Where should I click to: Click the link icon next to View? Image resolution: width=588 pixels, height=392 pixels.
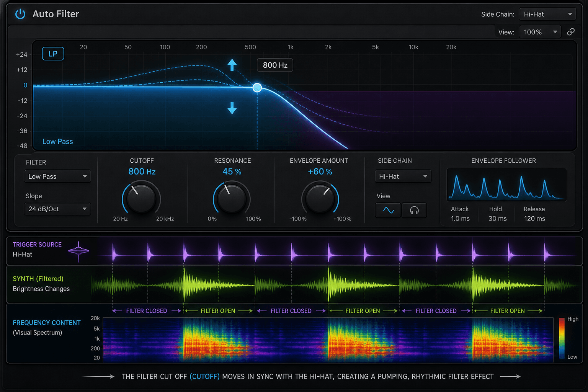click(571, 32)
